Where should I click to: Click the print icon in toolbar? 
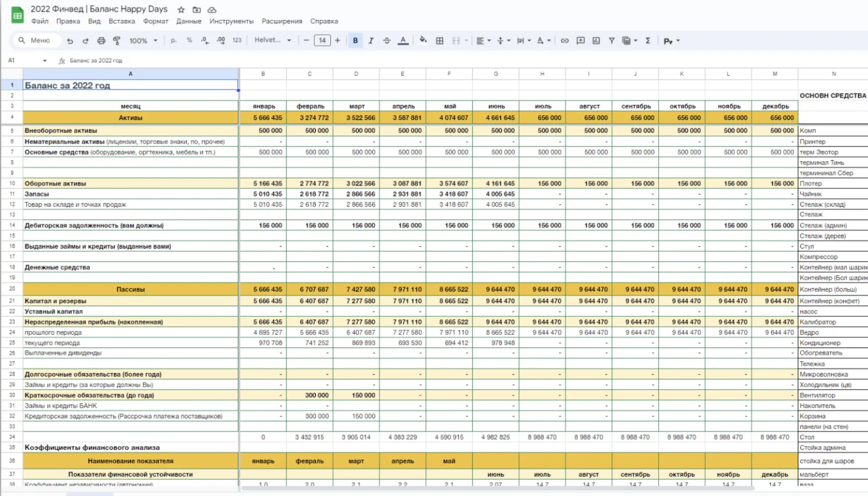[101, 41]
